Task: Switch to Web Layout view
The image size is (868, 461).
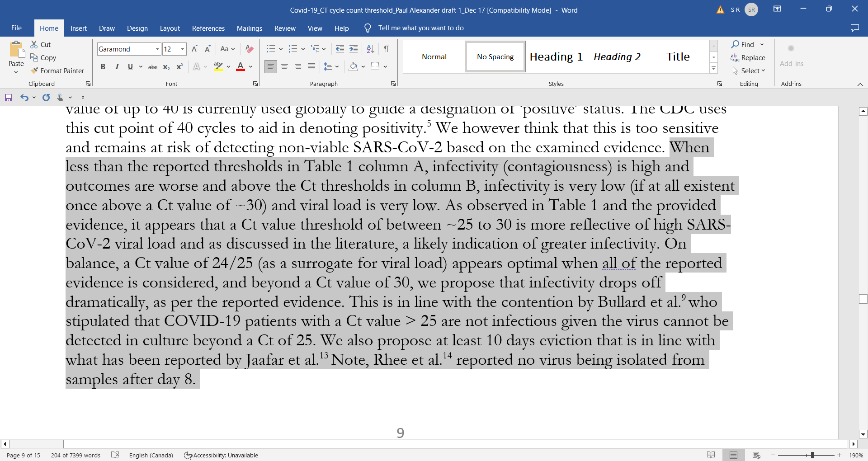Action: pos(756,455)
